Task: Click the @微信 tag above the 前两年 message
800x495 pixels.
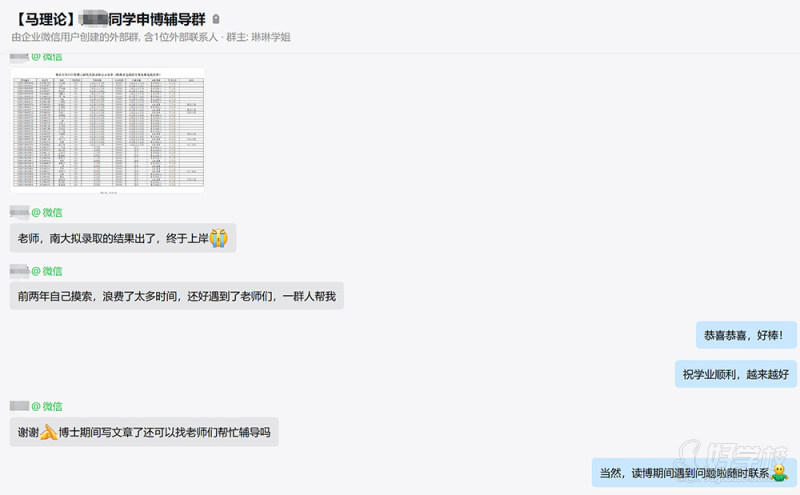Action: click(47, 271)
